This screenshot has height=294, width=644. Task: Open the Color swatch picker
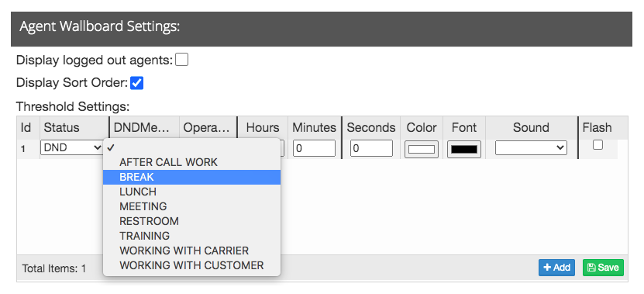[x=422, y=149]
